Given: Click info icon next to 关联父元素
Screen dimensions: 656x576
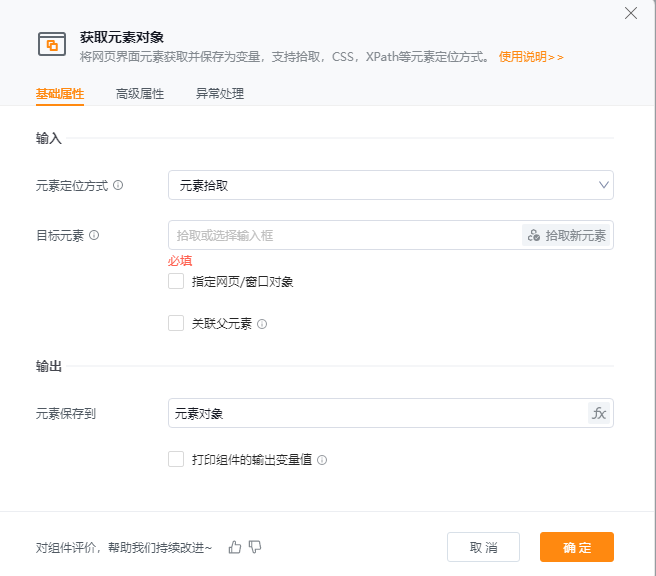Looking at the screenshot, I should [x=262, y=324].
